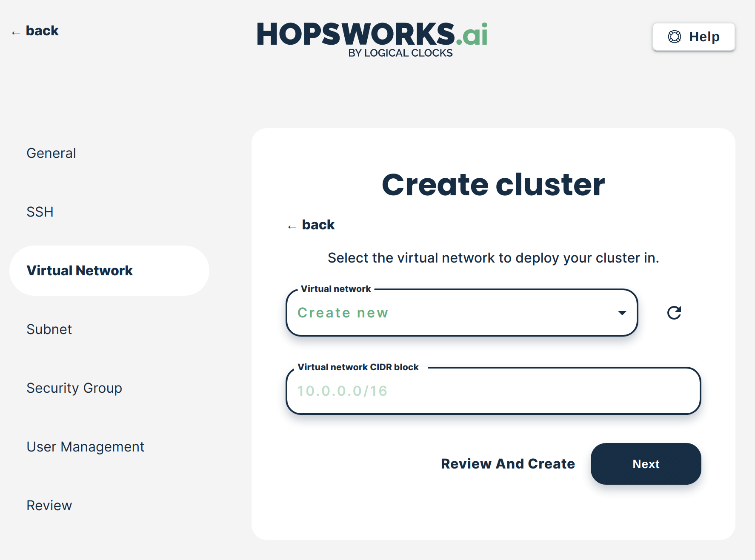Screen dimensions: 755x560
Task: Jump to the Subnet step
Action: coord(49,329)
